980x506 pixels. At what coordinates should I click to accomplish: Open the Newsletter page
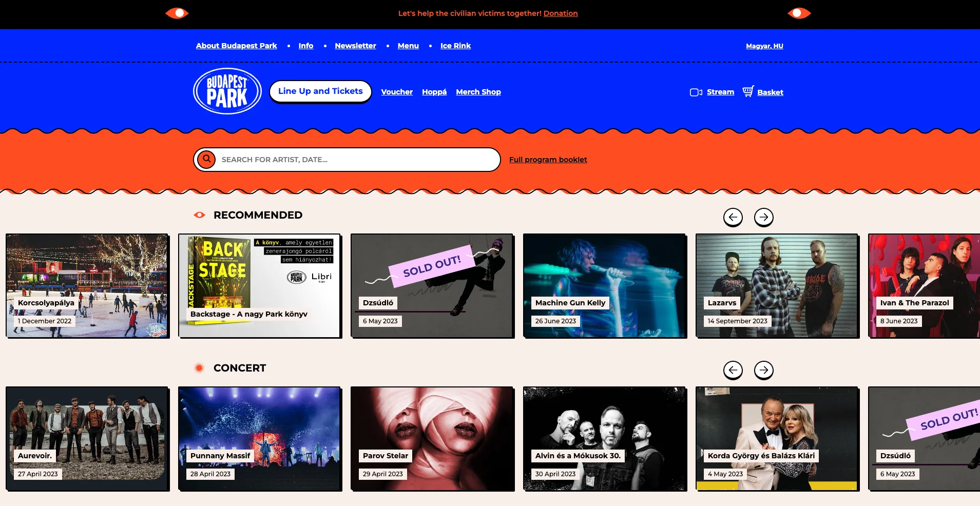tap(356, 46)
